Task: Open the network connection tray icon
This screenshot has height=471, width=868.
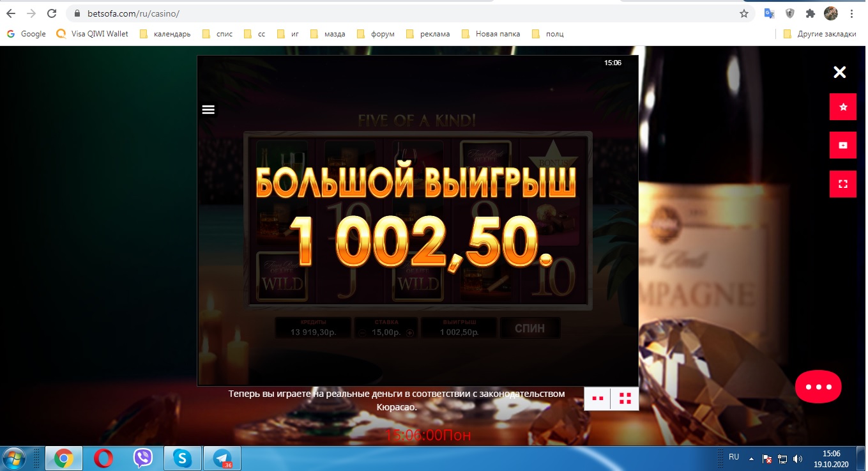Action: 783,459
